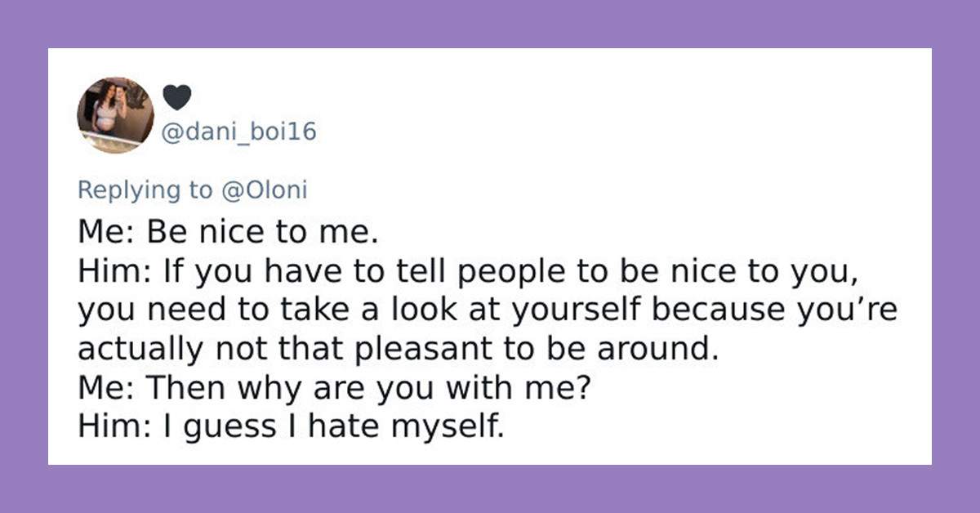Click the profile avatar photo
The height and width of the screenshot is (513, 980).
click(114, 114)
